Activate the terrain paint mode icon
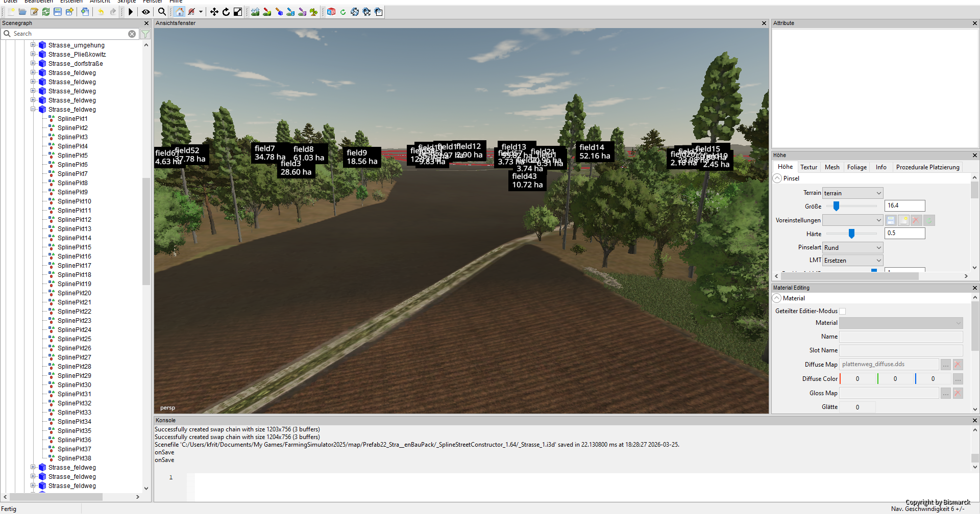This screenshot has height=514, width=980. [x=267, y=12]
